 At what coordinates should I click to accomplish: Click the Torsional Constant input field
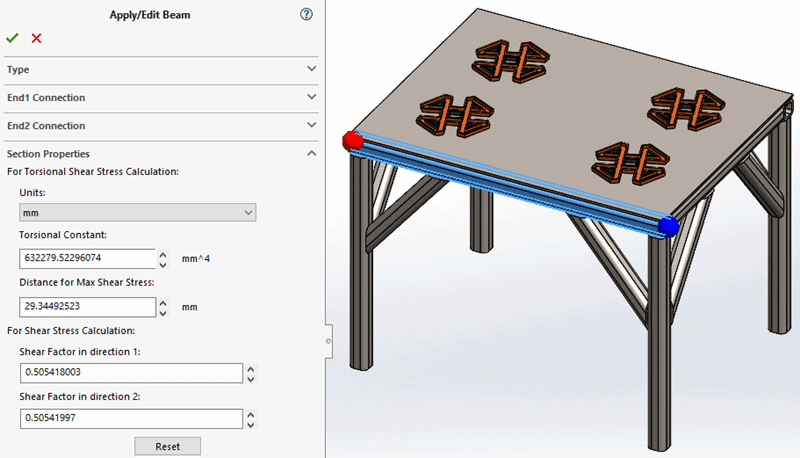87,258
